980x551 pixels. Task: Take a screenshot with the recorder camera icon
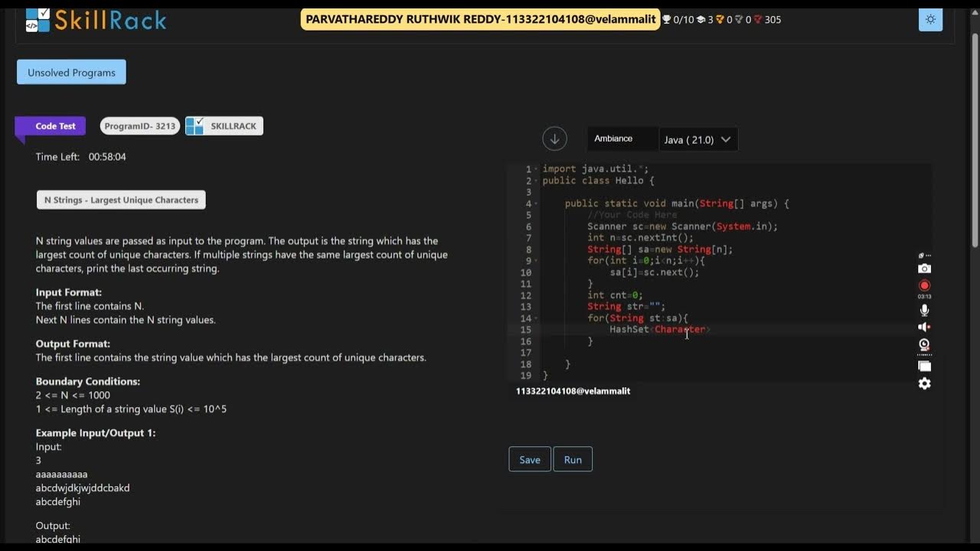click(x=924, y=269)
